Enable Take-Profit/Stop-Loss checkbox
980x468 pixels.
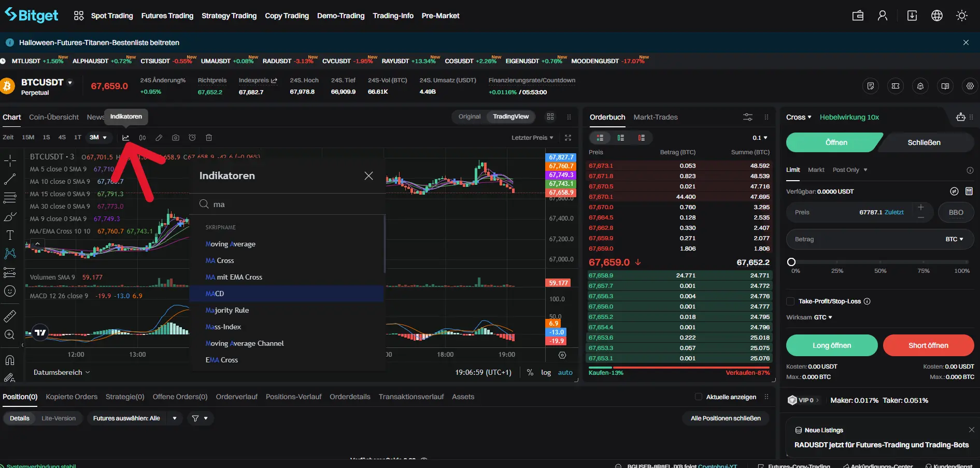click(x=790, y=301)
